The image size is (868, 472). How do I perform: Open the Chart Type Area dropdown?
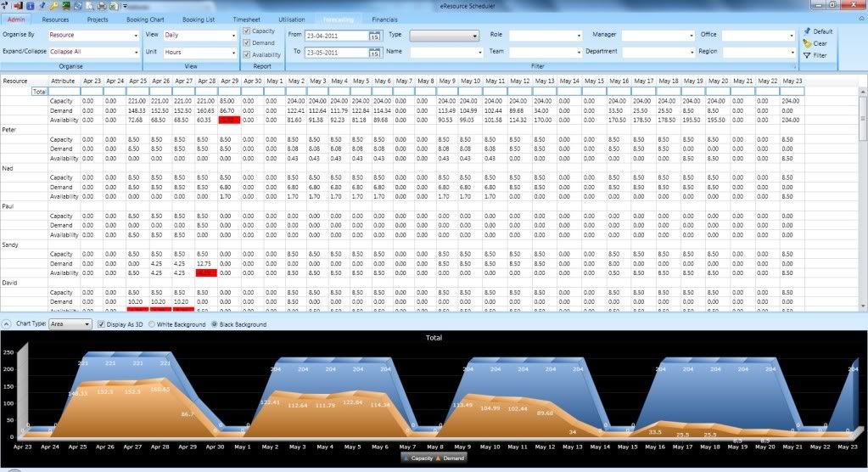click(x=70, y=324)
